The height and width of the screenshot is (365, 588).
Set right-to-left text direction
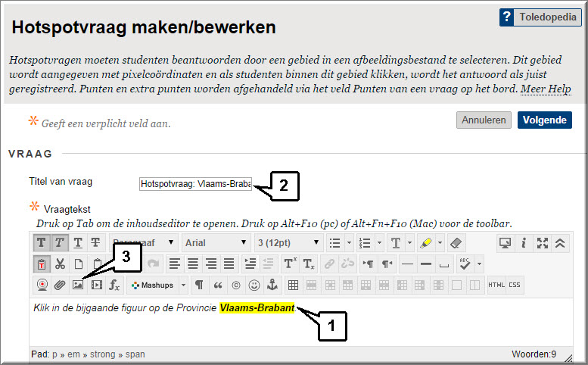pyautogui.click(x=387, y=264)
